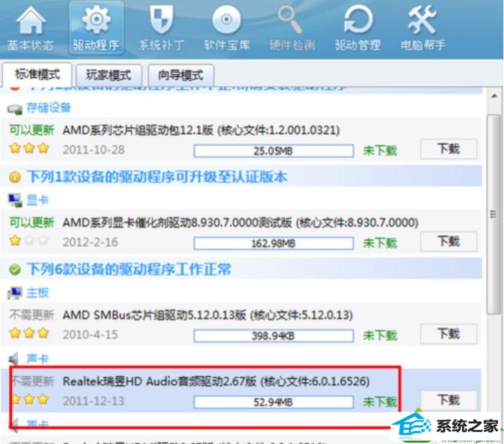Click the 25.05MB progress bar

point(274,151)
